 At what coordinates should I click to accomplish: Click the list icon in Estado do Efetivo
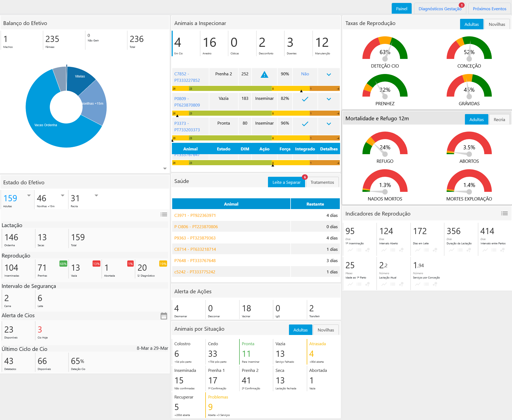point(164,214)
